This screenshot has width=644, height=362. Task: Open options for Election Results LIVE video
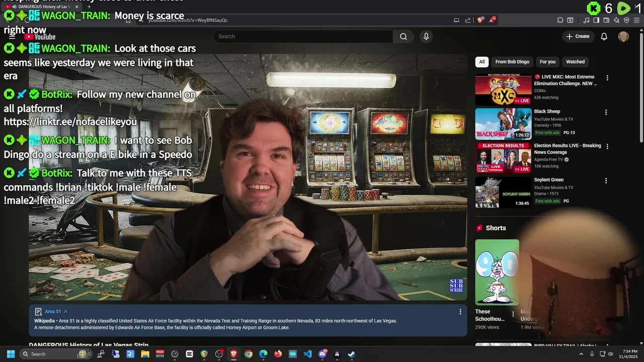(607, 146)
